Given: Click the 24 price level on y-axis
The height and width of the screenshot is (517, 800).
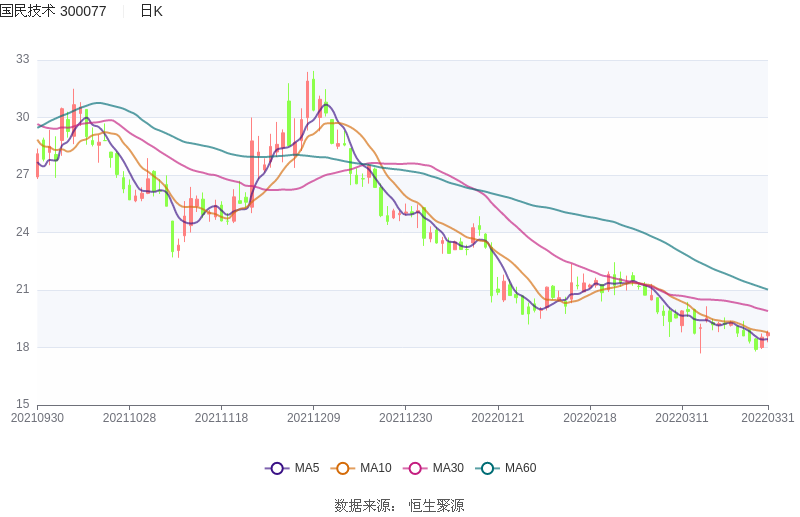Looking at the screenshot, I should (23, 233).
